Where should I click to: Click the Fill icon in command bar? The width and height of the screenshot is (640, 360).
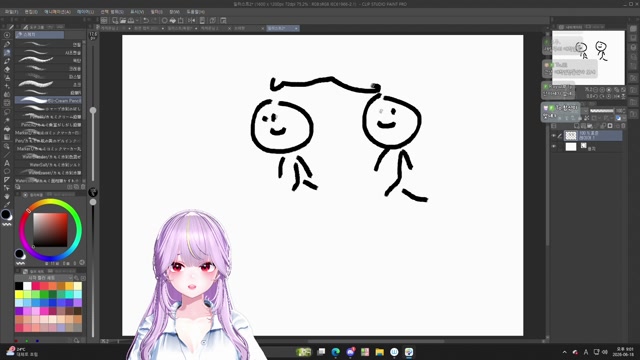pyautogui.click(x=173, y=20)
